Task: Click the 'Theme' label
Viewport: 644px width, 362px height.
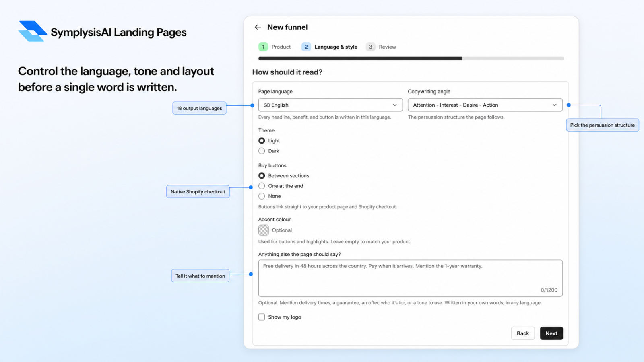Action: point(266,130)
